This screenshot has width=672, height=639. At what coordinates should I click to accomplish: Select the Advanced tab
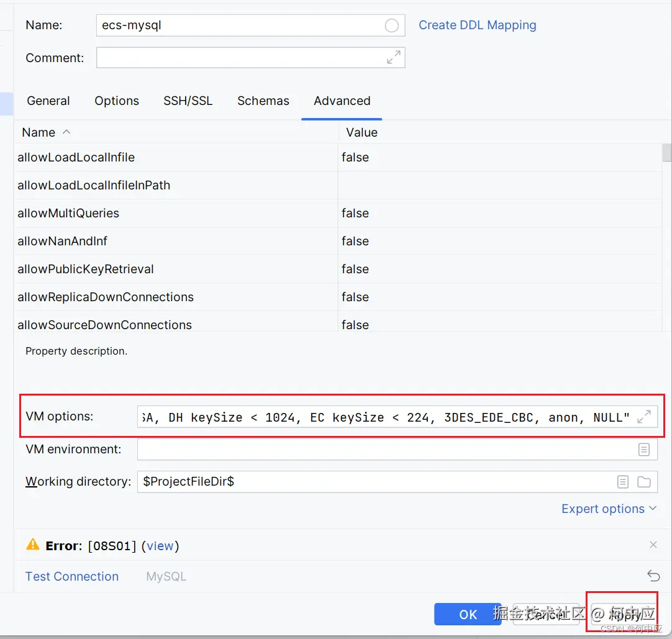[x=342, y=101]
